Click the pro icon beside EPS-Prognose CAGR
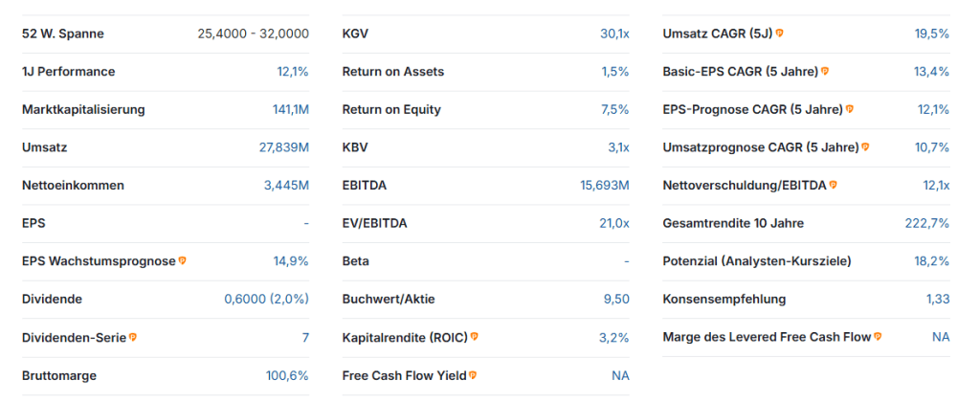Screen dimensions: 980x403 tap(849, 109)
